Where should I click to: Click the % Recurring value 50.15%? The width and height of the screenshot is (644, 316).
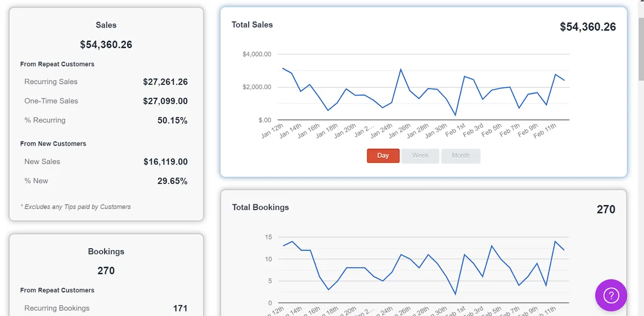(x=172, y=120)
